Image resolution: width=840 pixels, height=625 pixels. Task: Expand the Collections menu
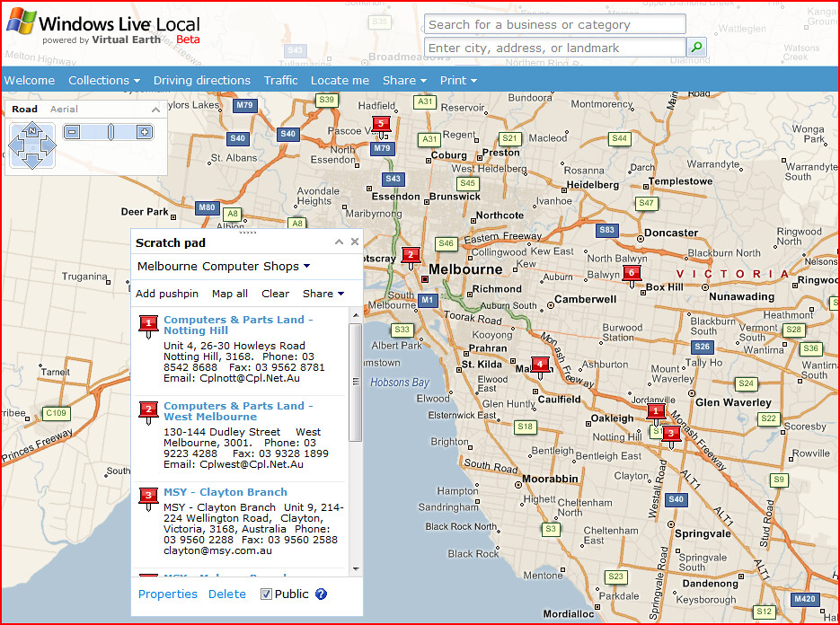pyautogui.click(x=104, y=80)
